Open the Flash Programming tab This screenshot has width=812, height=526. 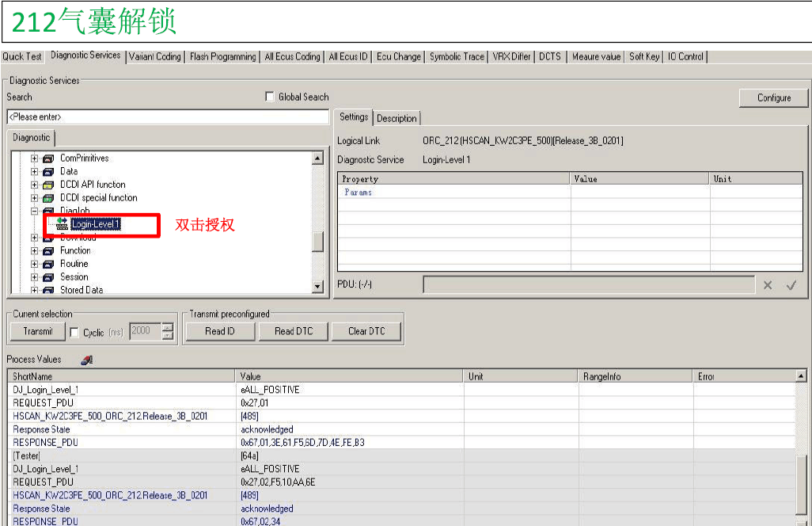222,57
